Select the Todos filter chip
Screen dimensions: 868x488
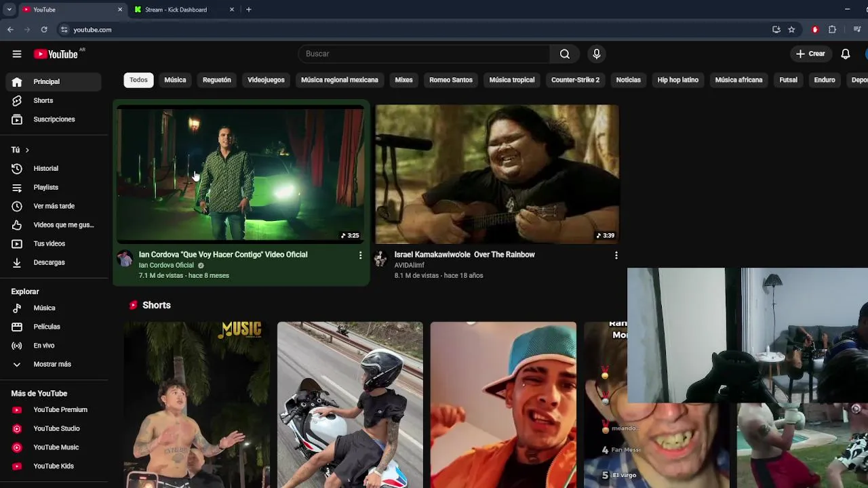point(138,80)
